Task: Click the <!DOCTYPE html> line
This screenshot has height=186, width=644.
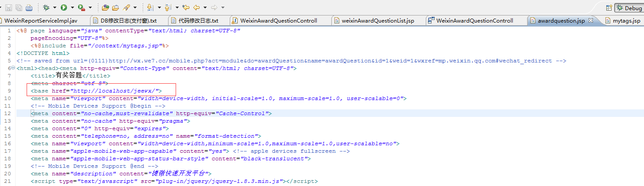Action: pos(43,53)
